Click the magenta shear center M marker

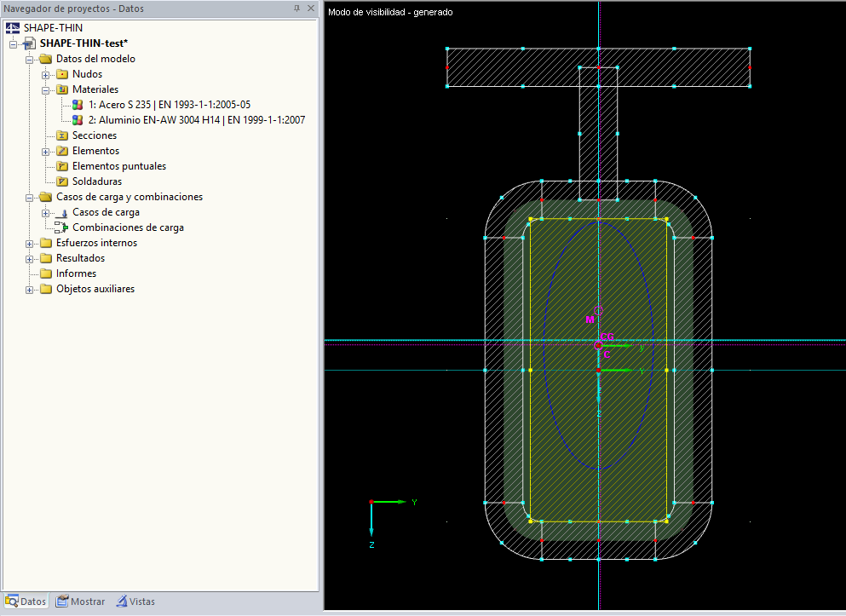[597, 309]
